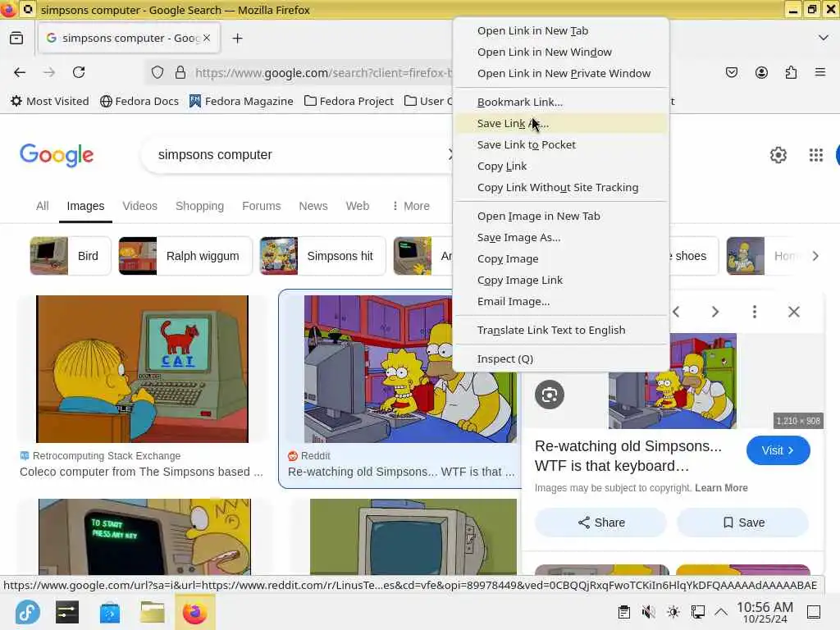The height and width of the screenshot is (630, 840).
Task: Choose Copy Link Without Site Tracking
Action: [561, 188]
